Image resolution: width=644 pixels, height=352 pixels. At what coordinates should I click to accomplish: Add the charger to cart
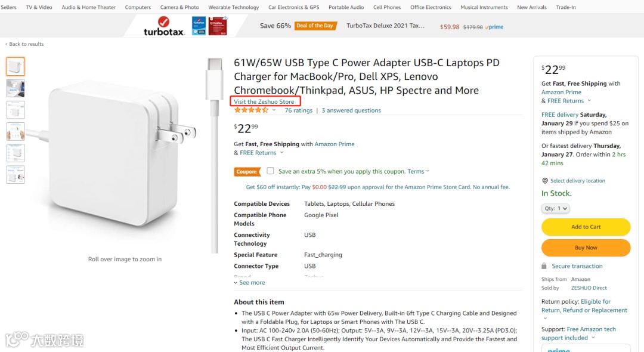(586, 227)
